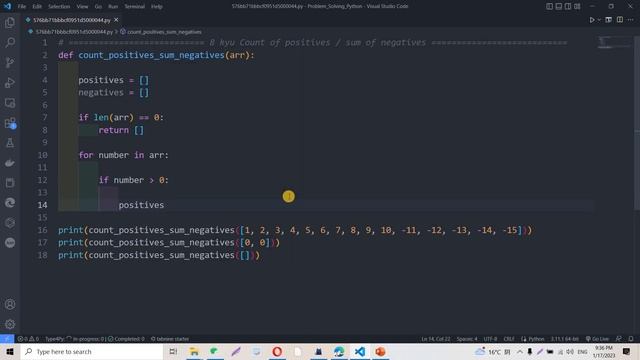Open the Remote Explorer view

[x=10, y=102]
